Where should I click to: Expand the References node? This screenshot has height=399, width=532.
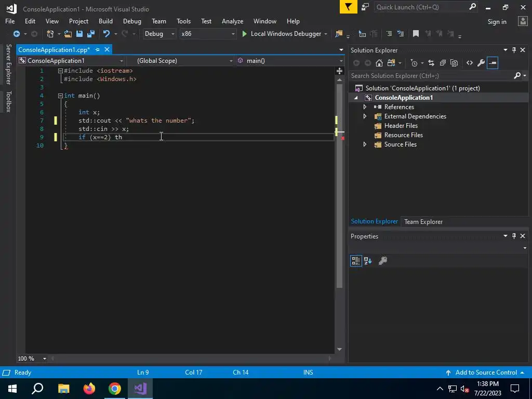[x=365, y=107]
